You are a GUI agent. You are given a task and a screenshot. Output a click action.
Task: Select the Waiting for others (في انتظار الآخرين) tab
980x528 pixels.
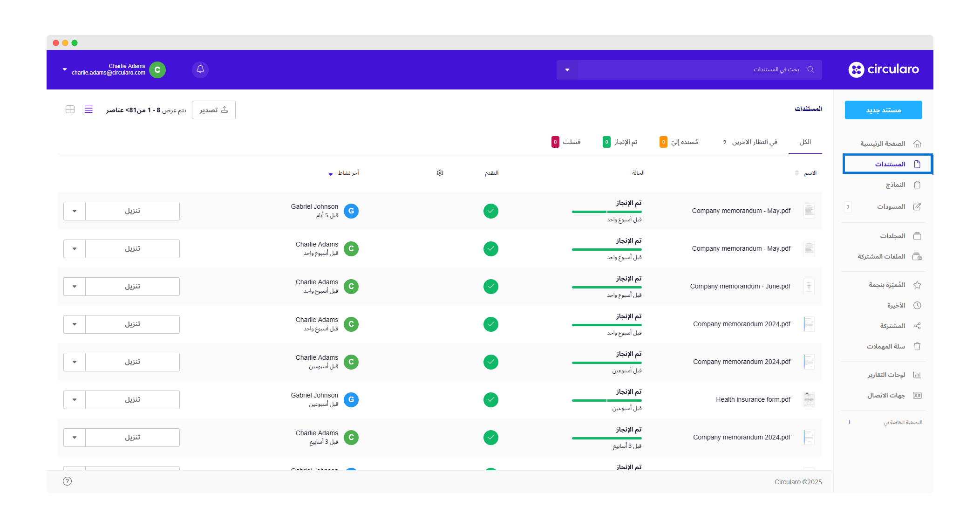pyautogui.click(x=754, y=142)
